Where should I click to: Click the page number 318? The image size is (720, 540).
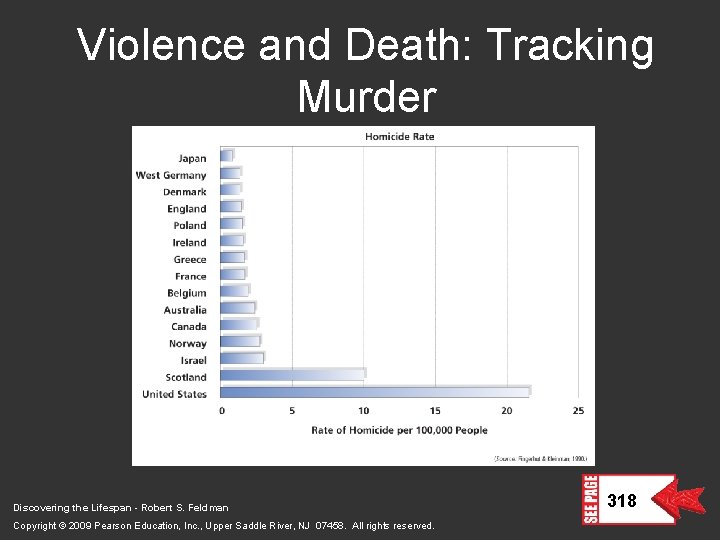coord(622,500)
